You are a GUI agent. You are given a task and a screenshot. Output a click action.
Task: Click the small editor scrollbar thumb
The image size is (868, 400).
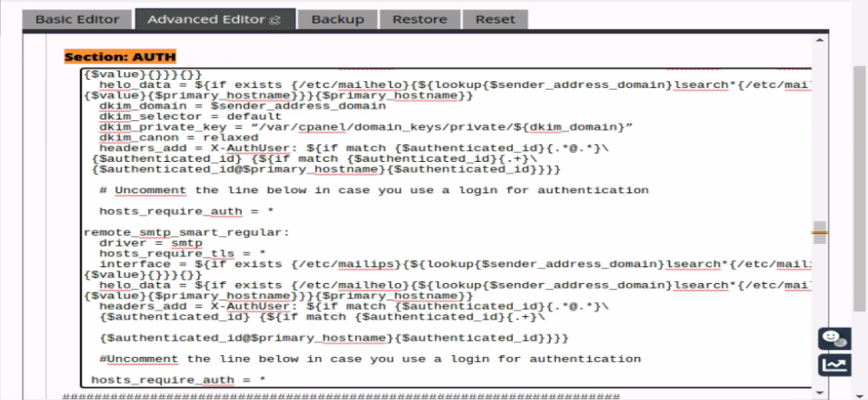point(820,232)
